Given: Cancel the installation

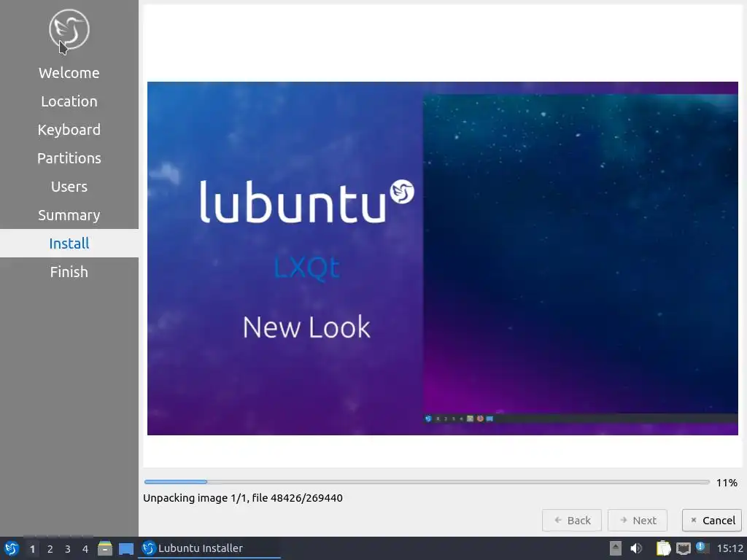Looking at the screenshot, I should 712,521.
